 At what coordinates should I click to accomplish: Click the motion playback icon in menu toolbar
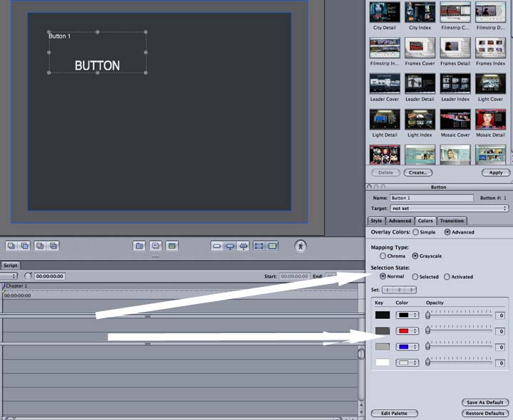click(x=301, y=246)
